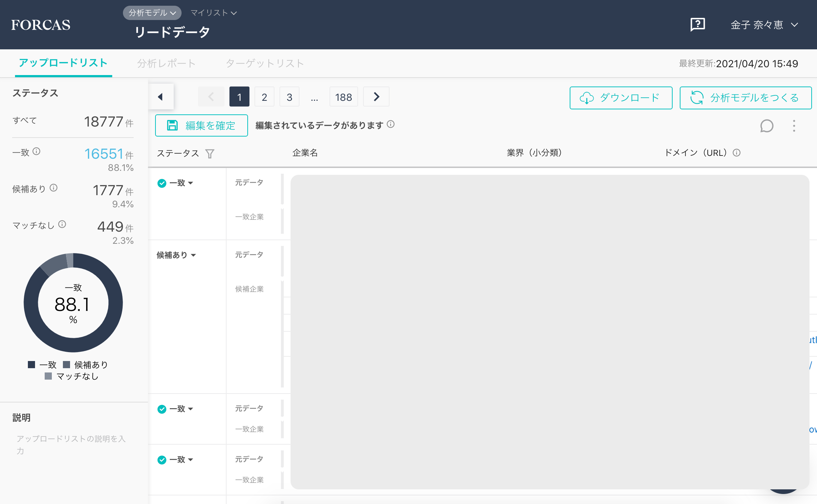
Task: Click the ダウンロード button
Action: [x=621, y=98]
